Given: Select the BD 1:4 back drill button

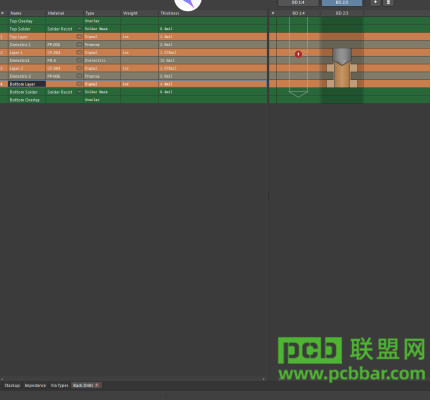Looking at the screenshot, I should click(298, 3).
